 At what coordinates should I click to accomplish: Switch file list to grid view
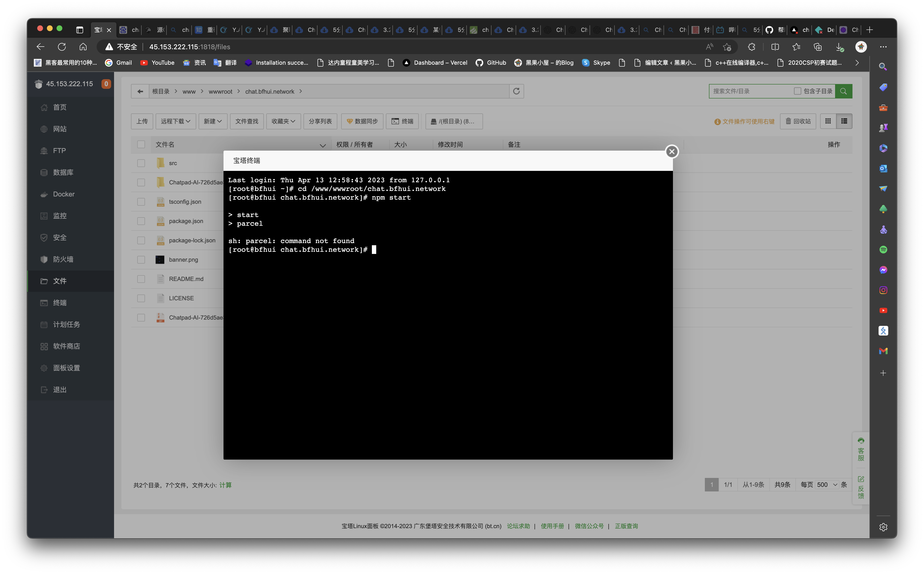click(829, 121)
